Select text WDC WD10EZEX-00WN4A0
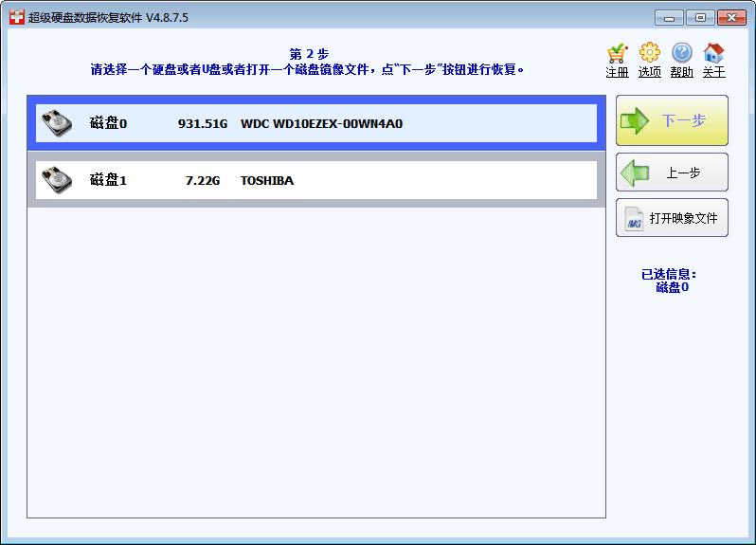 321,124
